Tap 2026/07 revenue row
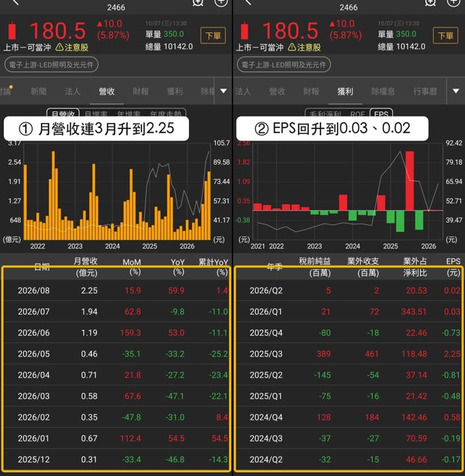 pos(117,312)
